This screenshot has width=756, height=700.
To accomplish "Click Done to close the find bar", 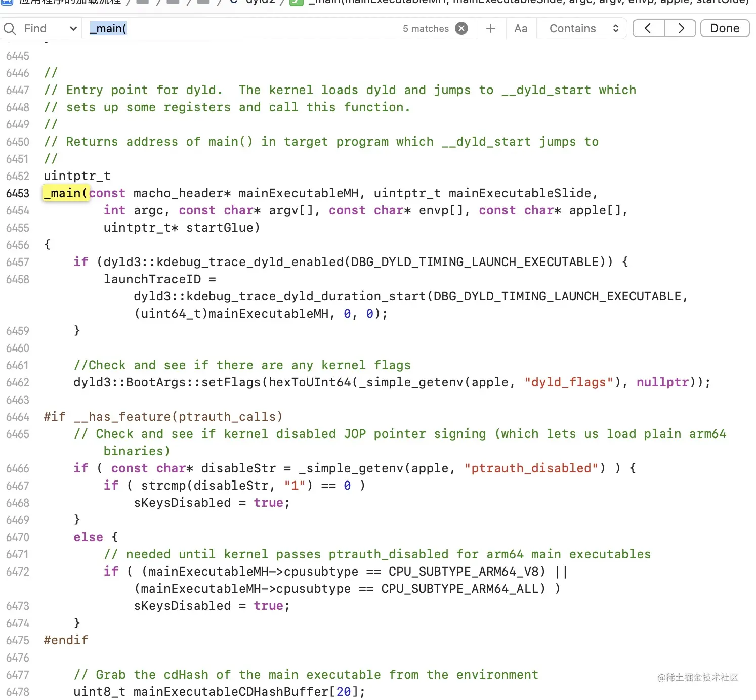I will click(x=725, y=29).
